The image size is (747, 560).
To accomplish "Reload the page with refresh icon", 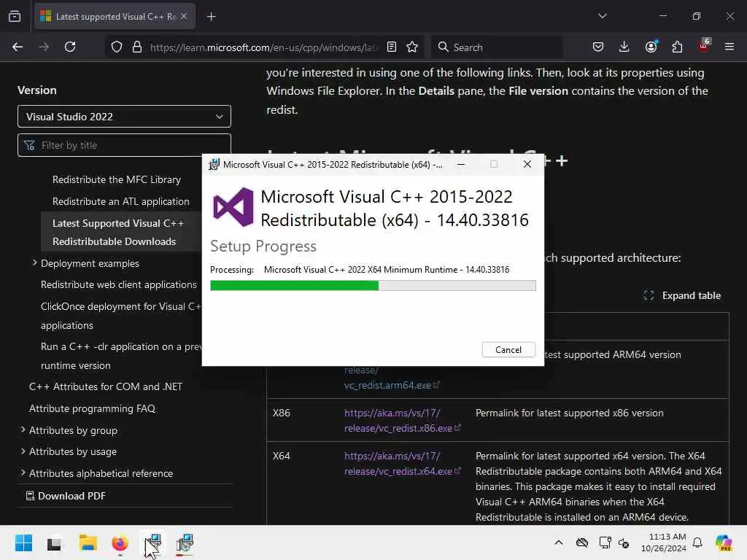I will (x=70, y=47).
